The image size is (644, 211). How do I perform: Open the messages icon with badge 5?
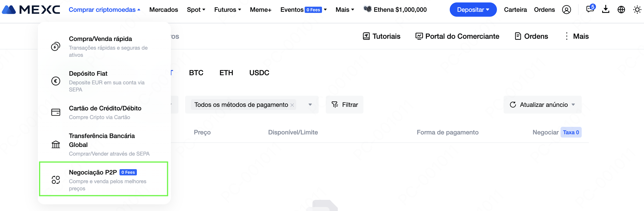[590, 10]
